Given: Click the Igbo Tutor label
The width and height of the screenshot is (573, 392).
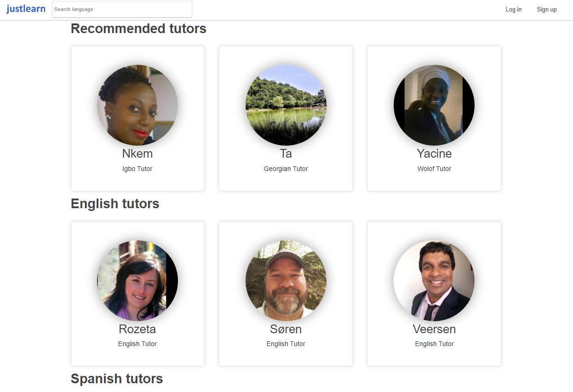Looking at the screenshot, I should coord(138,169).
